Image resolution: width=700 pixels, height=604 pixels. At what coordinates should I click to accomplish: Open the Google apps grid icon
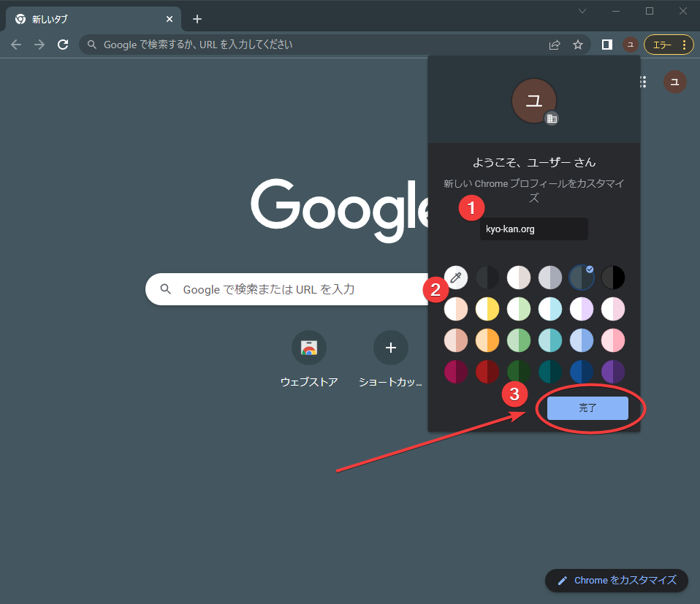click(643, 82)
